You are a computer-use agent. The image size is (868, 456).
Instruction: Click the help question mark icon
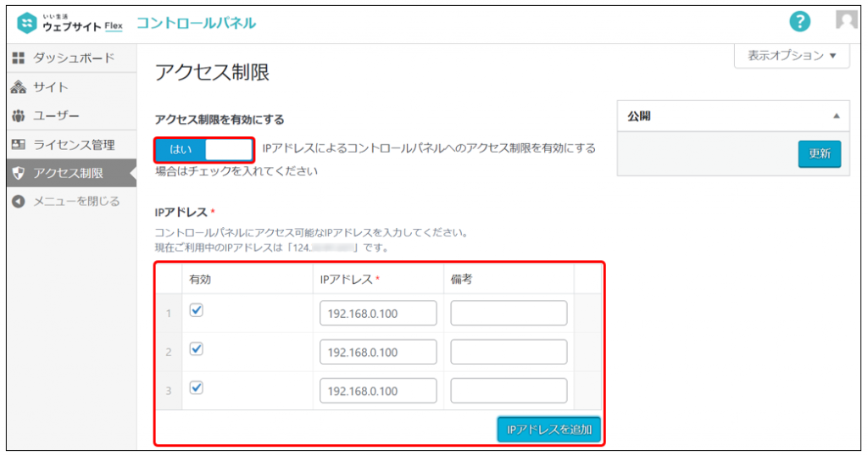click(x=799, y=23)
